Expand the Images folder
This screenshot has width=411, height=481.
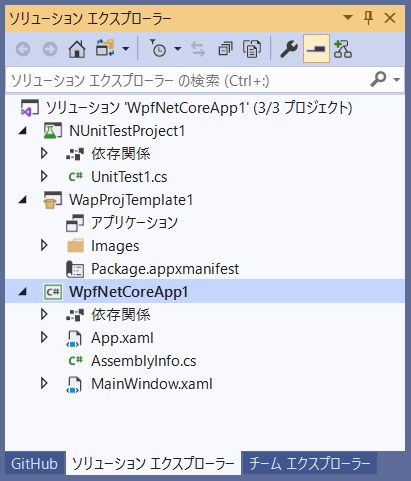pyautogui.click(x=44, y=245)
